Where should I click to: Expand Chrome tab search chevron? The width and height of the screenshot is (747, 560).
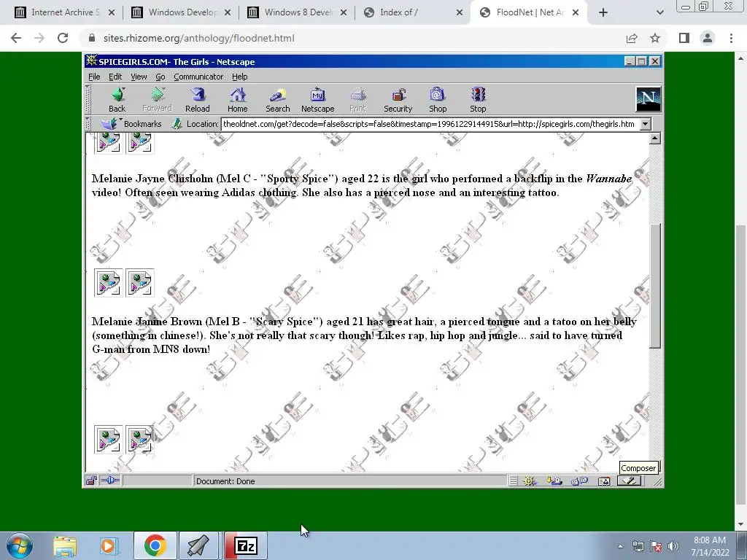point(659,12)
